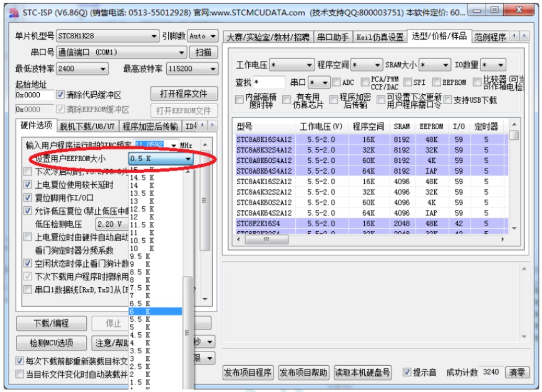Viewport: 542px width, 392px height.
Task: Click the 清零 button
Action: click(x=517, y=373)
